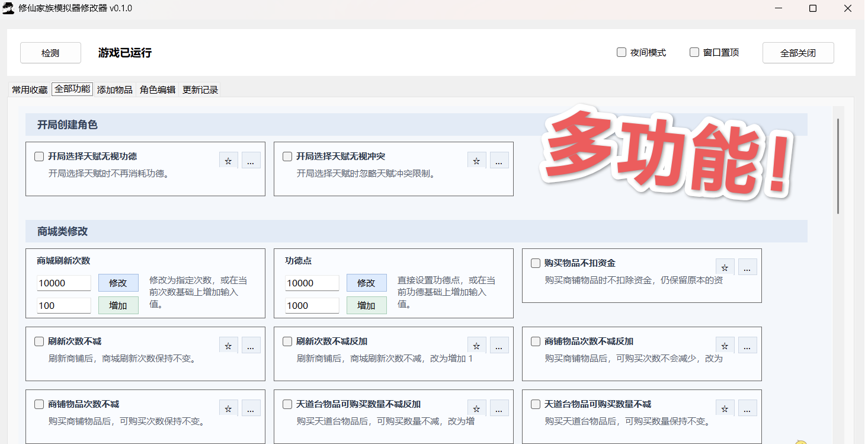This screenshot has height=444, width=868.
Task: Open ... button for 刷新次数不减
Action: [251, 346]
